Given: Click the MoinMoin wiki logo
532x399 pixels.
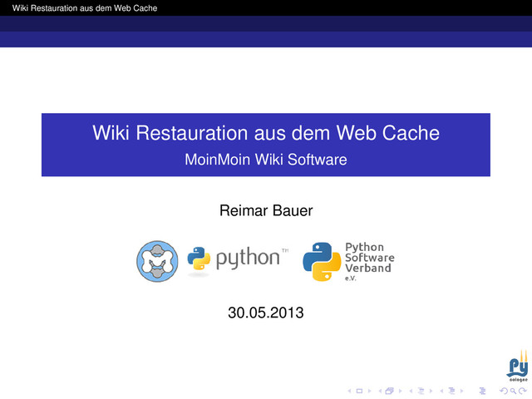Looking at the screenshot, I should pyautogui.click(x=157, y=261).
